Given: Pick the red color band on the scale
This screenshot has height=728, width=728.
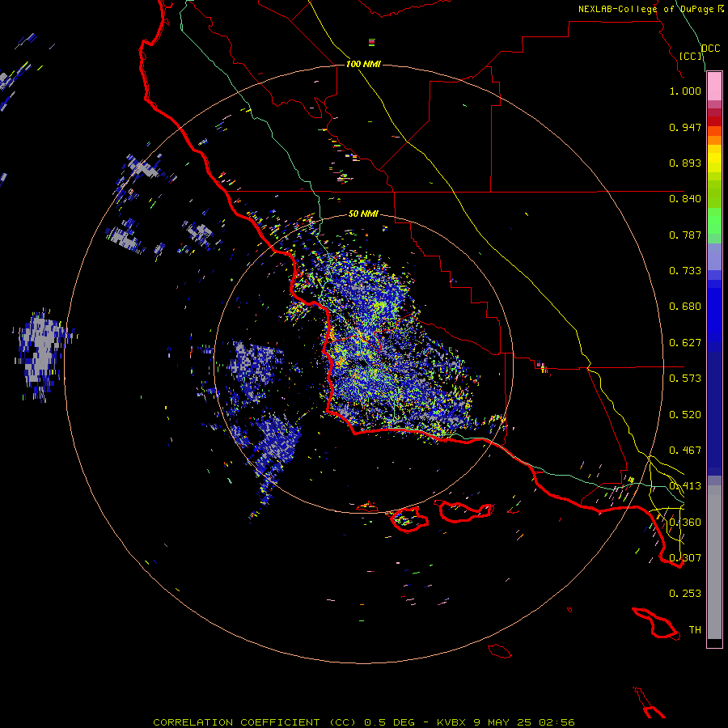Looking at the screenshot, I should pos(714,121).
